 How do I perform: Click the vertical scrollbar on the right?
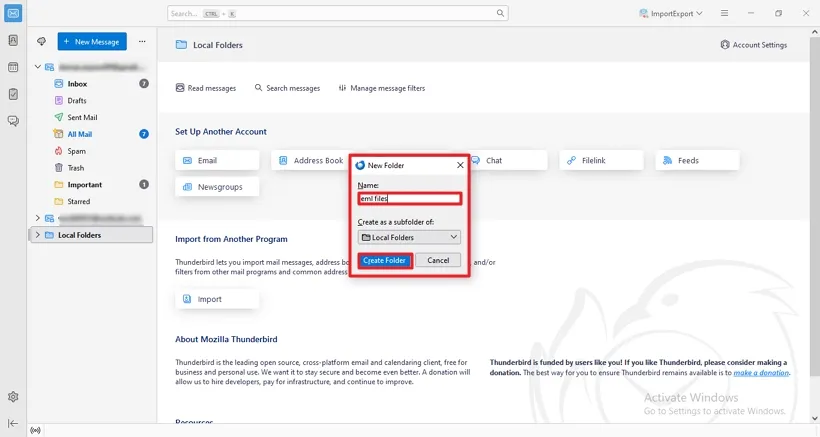(x=815, y=206)
